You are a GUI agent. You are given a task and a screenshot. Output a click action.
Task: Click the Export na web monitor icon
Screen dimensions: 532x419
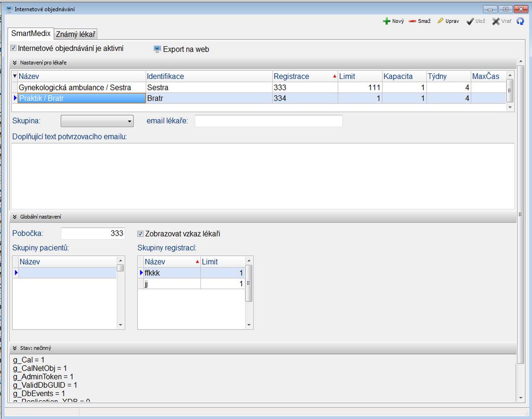pos(157,49)
